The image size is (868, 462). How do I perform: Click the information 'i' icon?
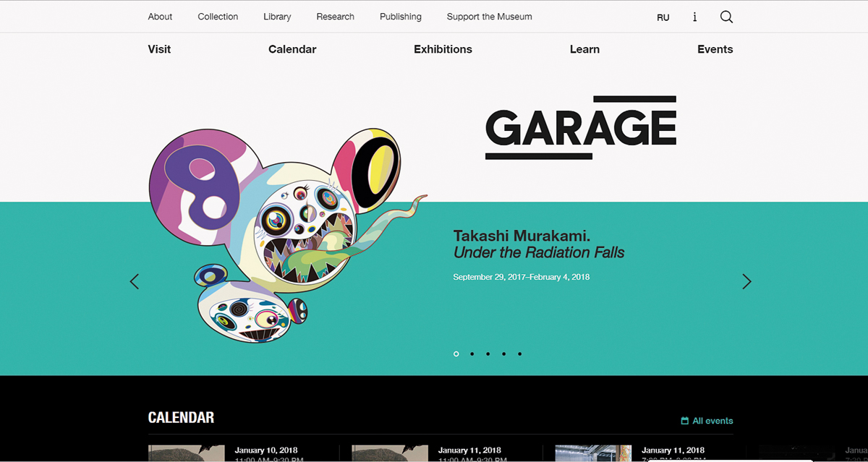coord(694,17)
